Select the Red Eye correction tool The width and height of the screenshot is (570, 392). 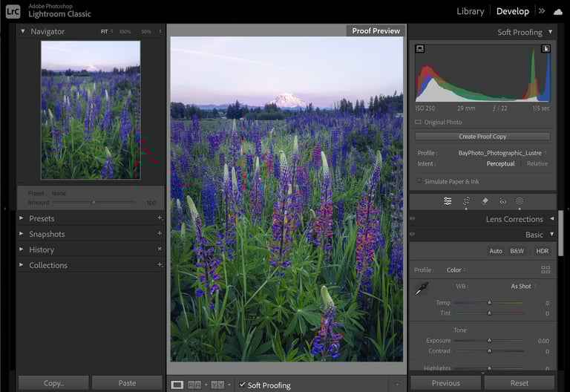click(x=502, y=200)
